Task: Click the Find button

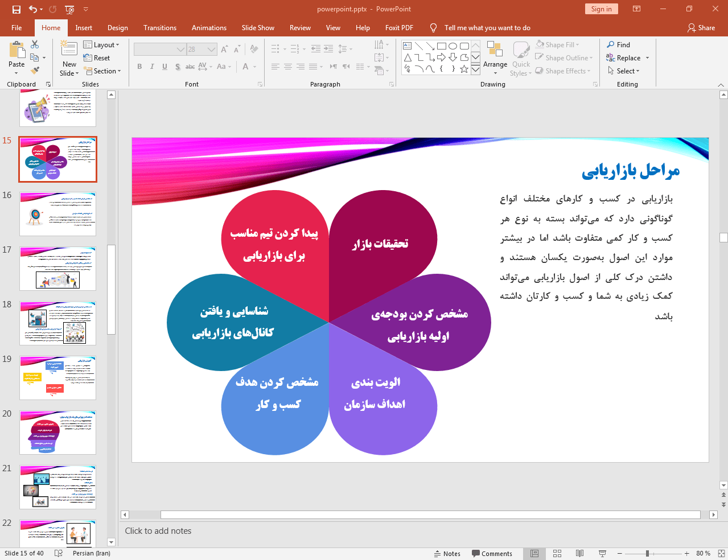Action: tap(619, 44)
